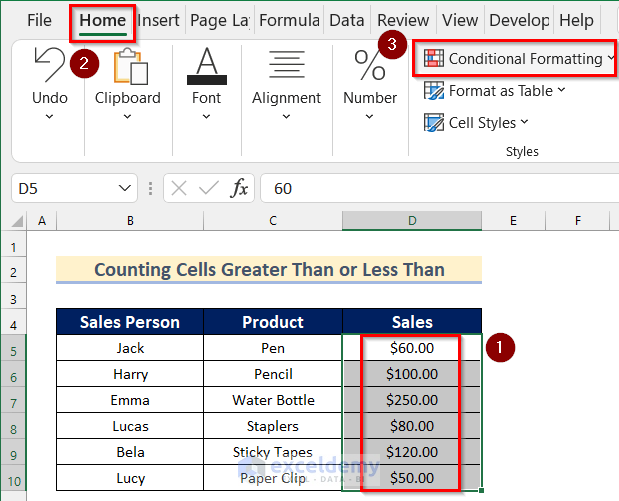This screenshot has width=619, height=501.
Task: Click the formula bar Cancel X icon
Action: (179, 188)
